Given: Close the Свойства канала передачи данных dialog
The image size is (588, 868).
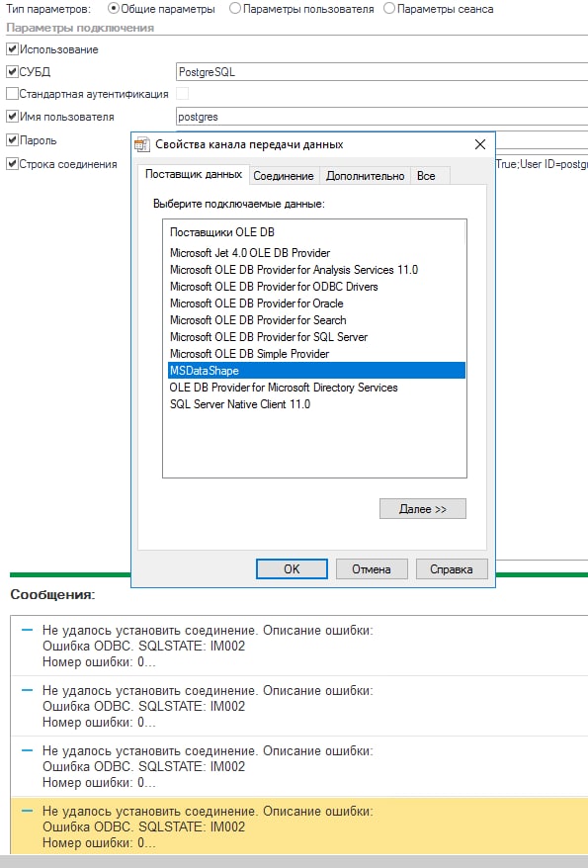Looking at the screenshot, I should 480,144.
